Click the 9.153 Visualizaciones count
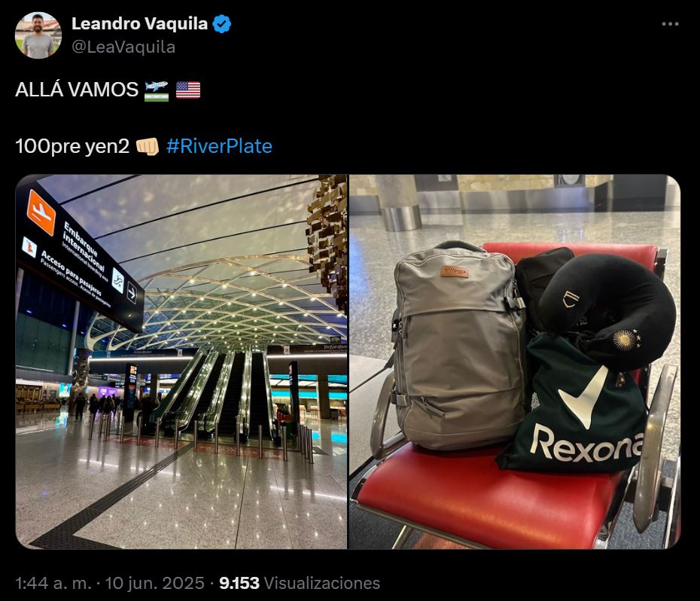Viewport: 700px width, 601px height. tap(300, 583)
